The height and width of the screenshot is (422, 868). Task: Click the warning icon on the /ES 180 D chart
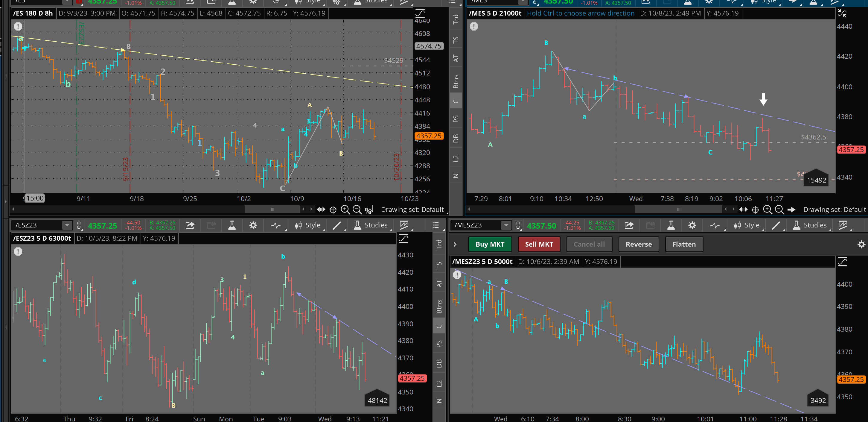click(18, 26)
